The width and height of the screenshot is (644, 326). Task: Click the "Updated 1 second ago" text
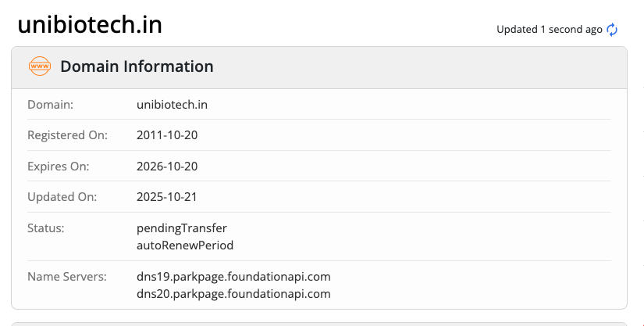549,30
